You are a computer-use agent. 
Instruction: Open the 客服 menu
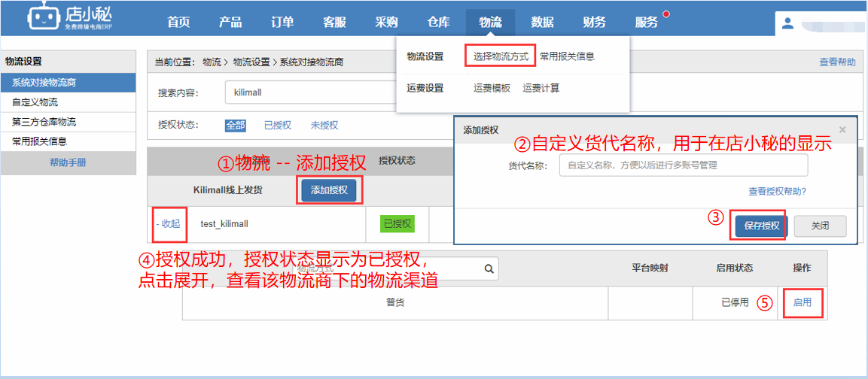pos(334,22)
